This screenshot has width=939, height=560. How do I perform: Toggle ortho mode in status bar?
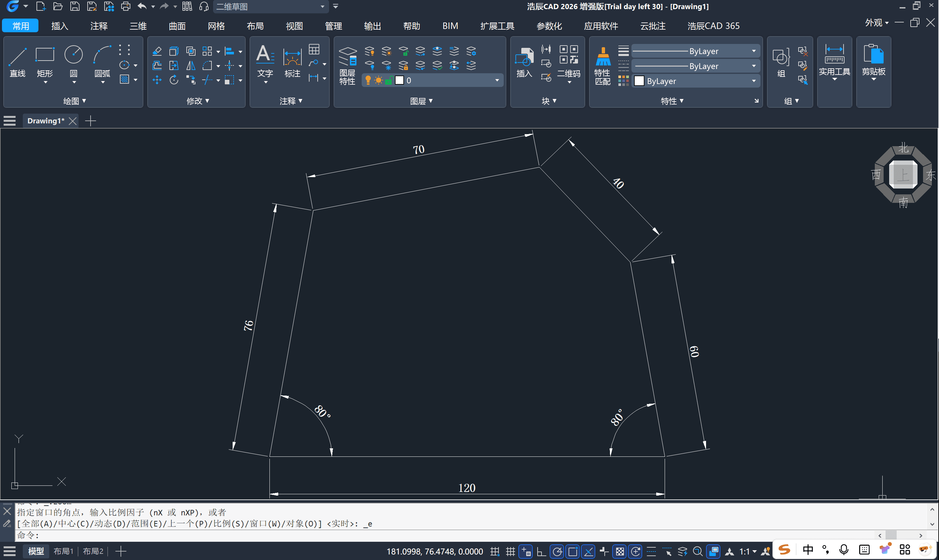(541, 552)
